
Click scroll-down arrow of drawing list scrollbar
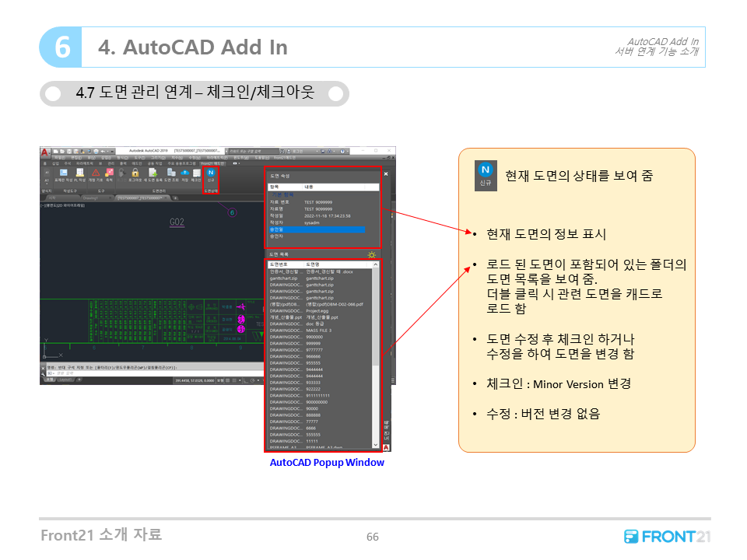(375, 445)
